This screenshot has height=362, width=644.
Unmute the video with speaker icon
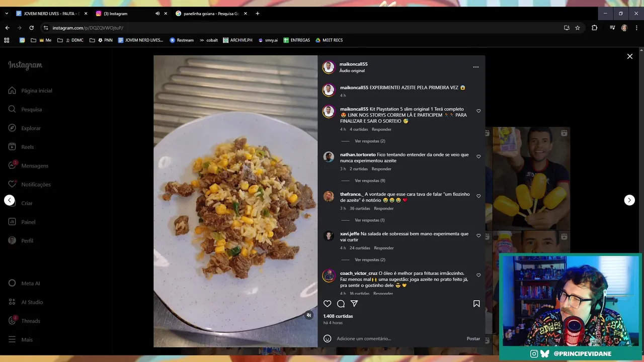pos(309,315)
